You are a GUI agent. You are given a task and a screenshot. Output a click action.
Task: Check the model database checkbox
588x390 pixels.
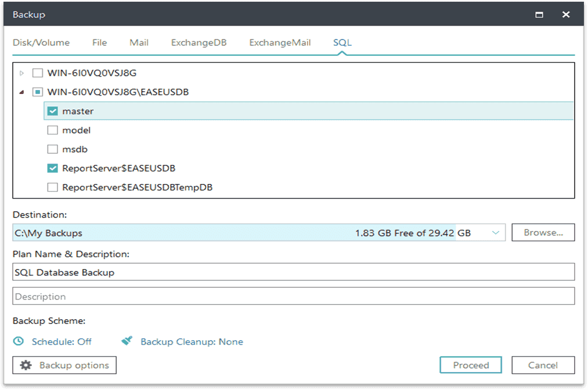coord(52,130)
